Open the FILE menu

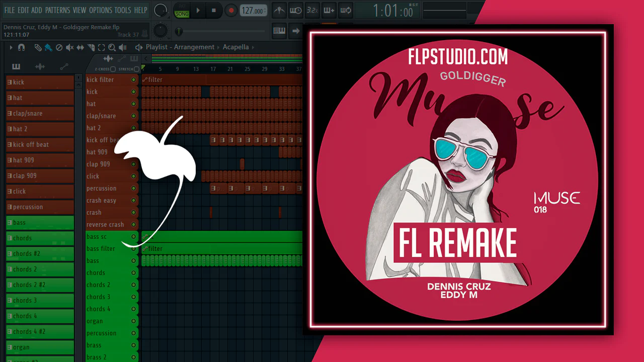(10, 10)
